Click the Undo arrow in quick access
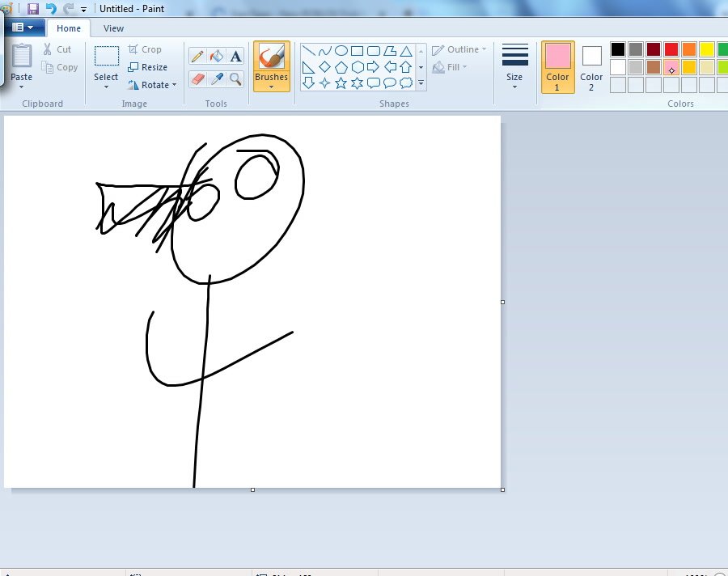728x576 pixels. (51, 9)
